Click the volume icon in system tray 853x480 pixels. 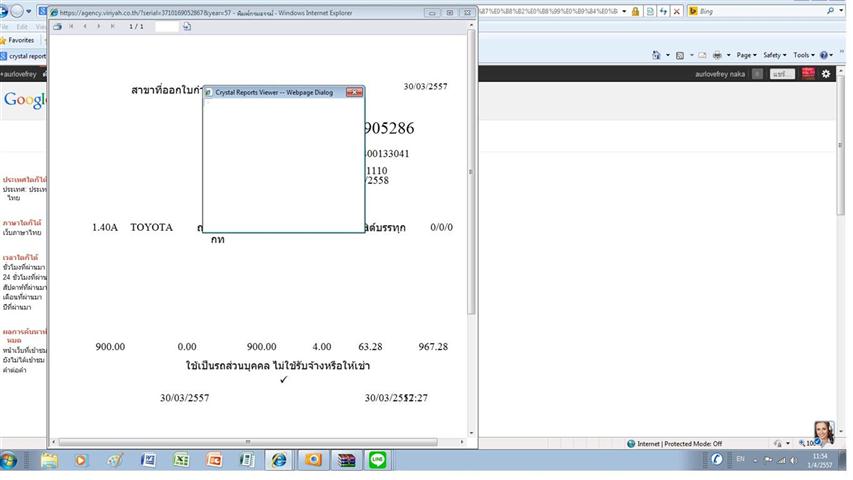(x=794, y=460)
